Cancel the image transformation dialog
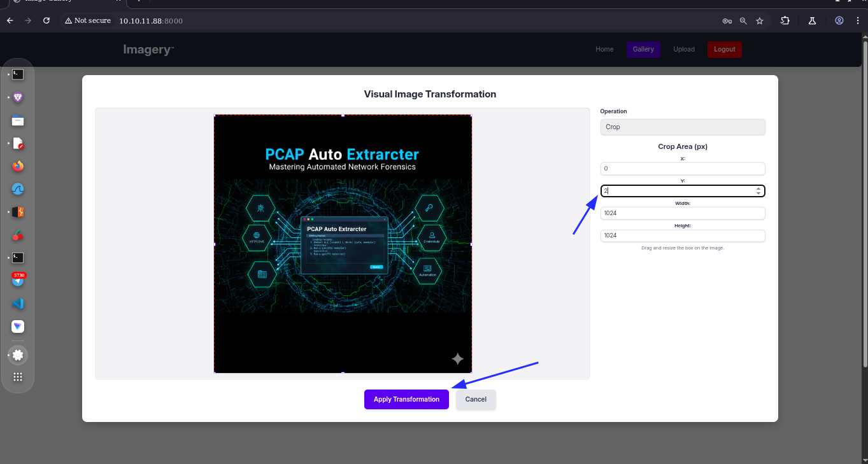 point(476,399)
